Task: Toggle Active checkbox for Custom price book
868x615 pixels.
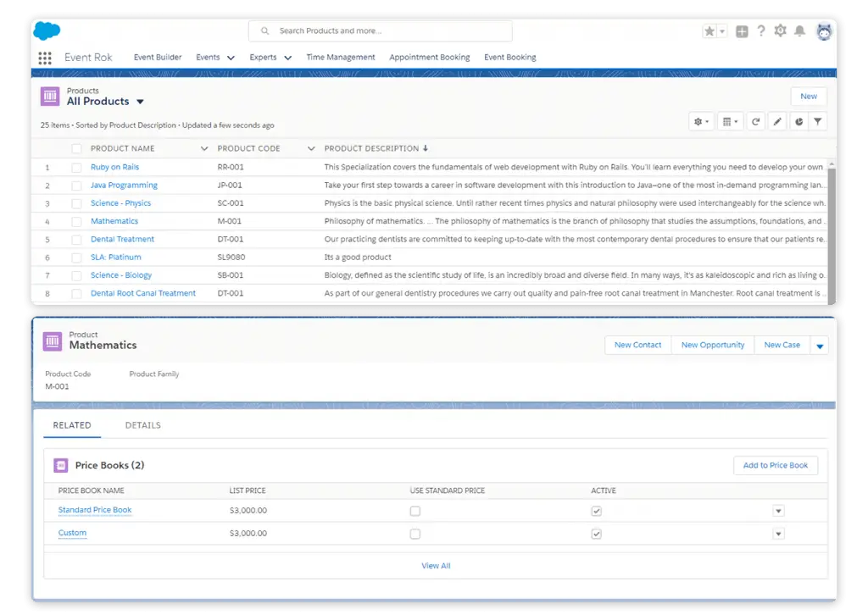Action: click(x=596, y=534)
